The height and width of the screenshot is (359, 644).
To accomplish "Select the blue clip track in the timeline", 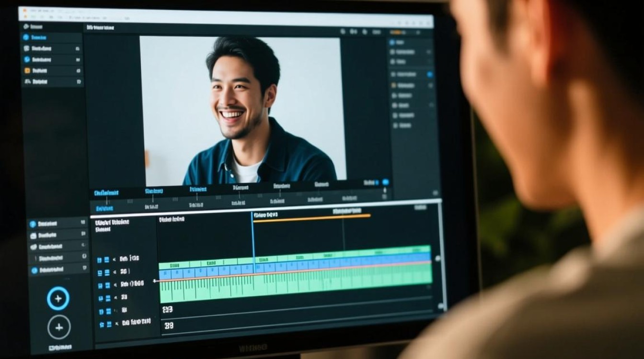I will [x=295, y=267].
